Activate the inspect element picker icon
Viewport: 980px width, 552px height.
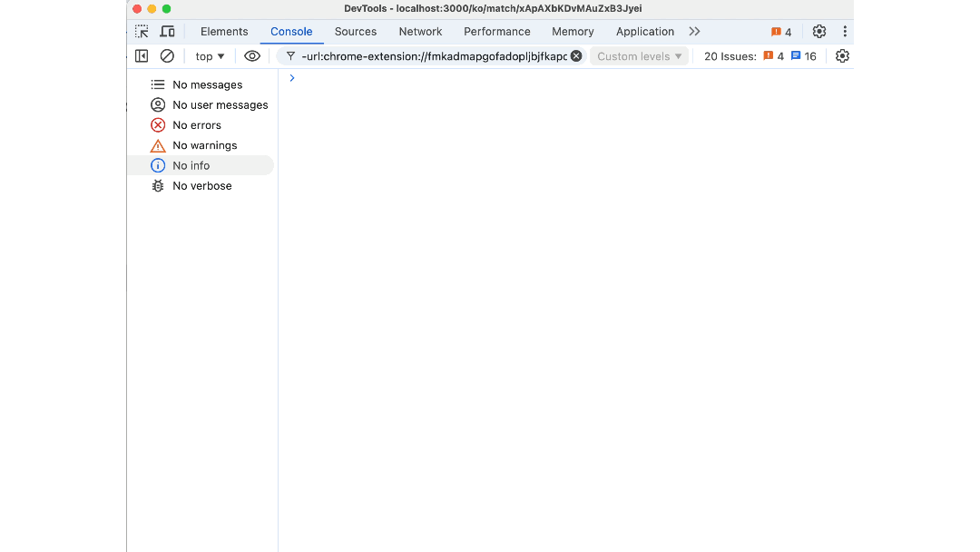[x=142, y=31]
